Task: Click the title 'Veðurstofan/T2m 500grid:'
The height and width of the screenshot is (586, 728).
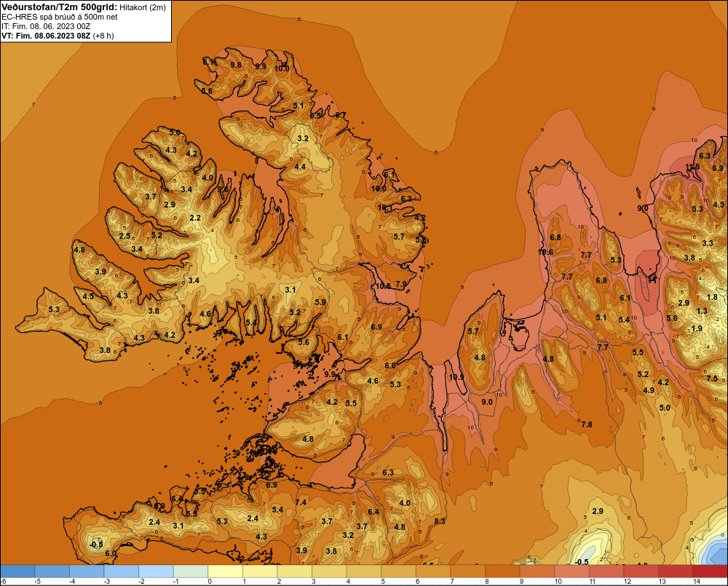Action: click(60, 7)
